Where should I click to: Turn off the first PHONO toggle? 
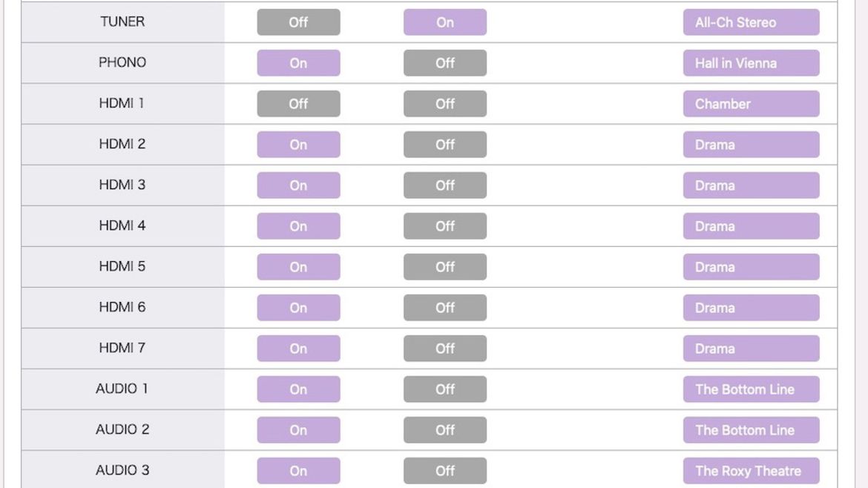298,63
